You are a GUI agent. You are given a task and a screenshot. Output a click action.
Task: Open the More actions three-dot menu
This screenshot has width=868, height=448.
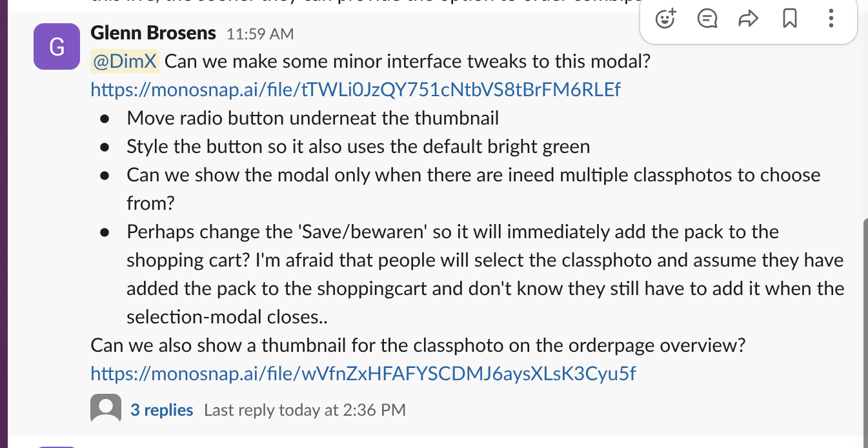(831, 19)
